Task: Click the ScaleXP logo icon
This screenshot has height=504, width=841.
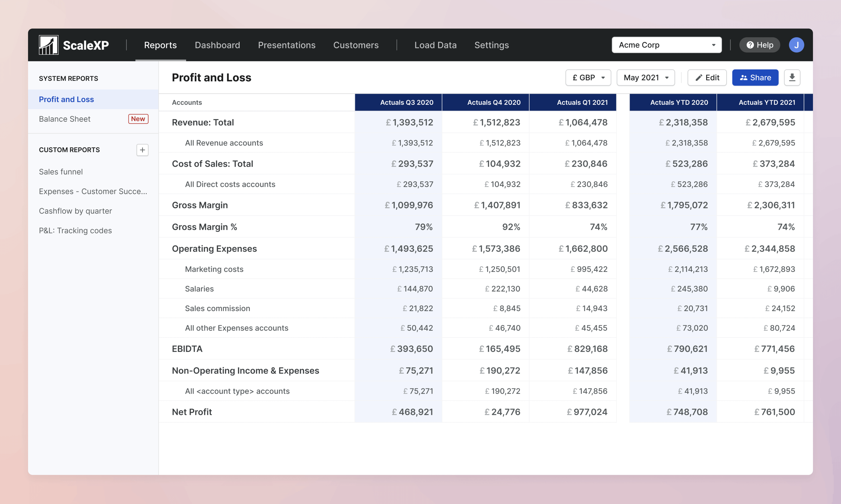Action: point(48,45)
